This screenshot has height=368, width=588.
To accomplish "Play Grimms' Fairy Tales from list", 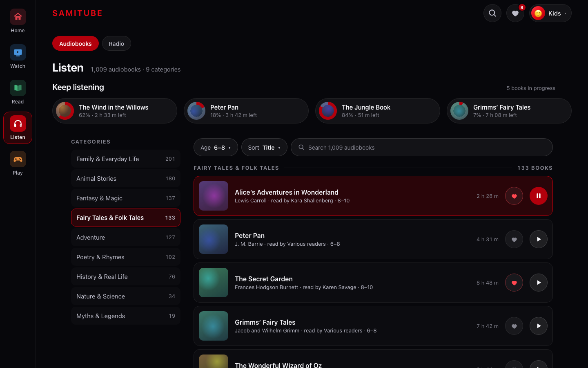I will [x=539, y=326].
